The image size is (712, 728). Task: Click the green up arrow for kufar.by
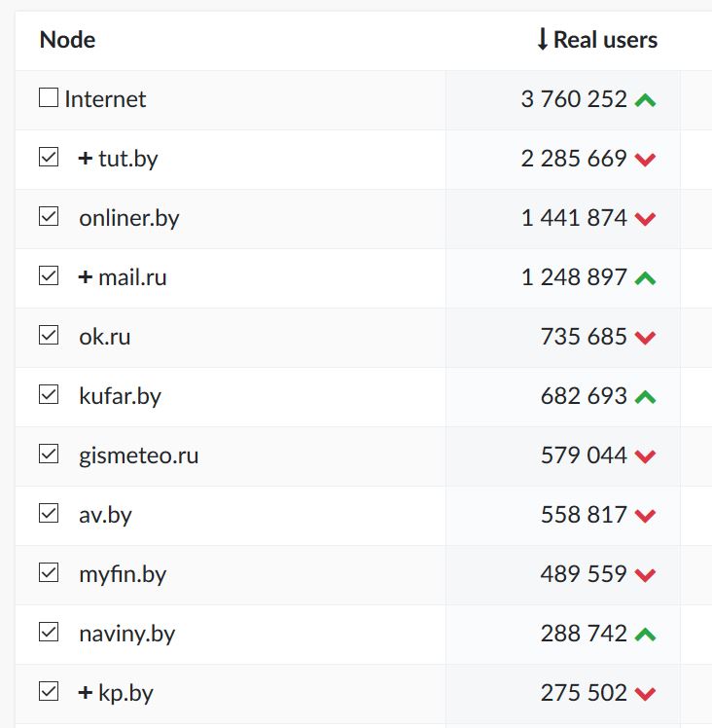(x=645, y=397)
